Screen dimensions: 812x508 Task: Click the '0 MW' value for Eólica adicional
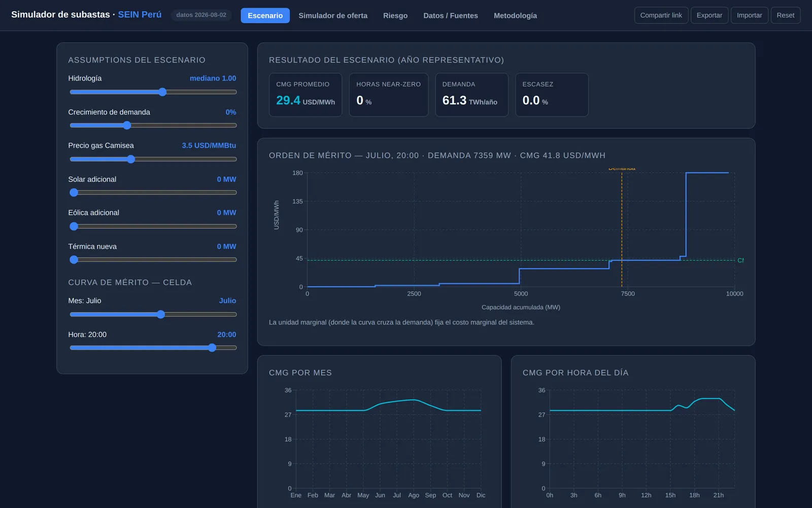(x=226, y=213)
